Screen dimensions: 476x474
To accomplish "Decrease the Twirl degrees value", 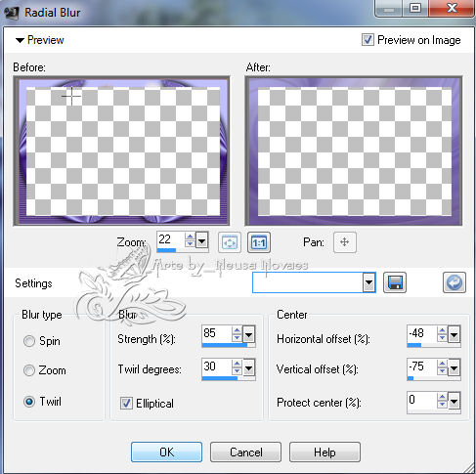I will coord(237,371).
